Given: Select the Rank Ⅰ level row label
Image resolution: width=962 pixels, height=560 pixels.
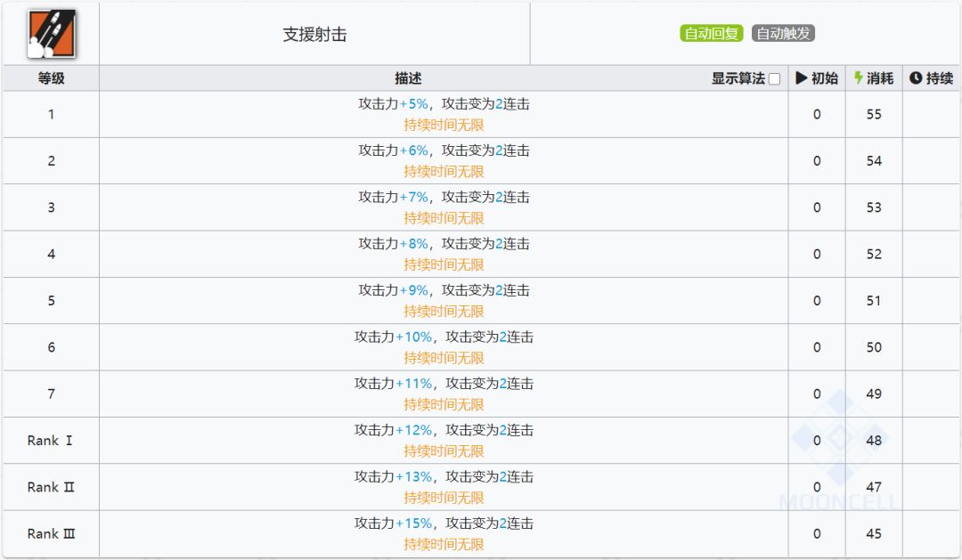Looking at the screenshot, I should tap(51, 441).
